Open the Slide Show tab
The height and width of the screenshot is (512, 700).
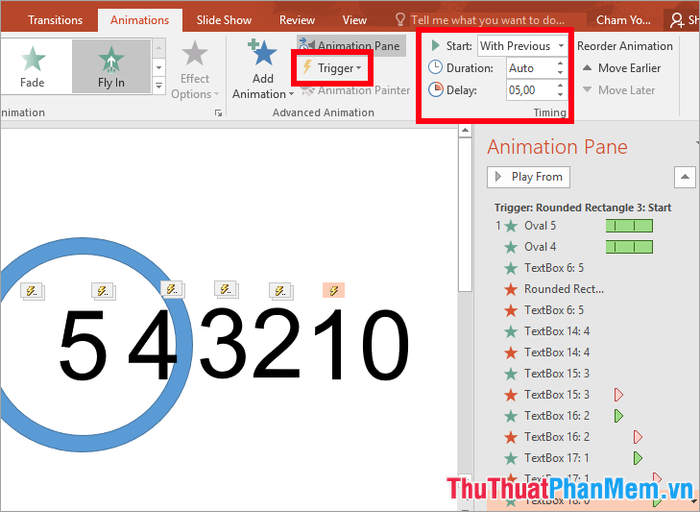click(x=224, y=20)
